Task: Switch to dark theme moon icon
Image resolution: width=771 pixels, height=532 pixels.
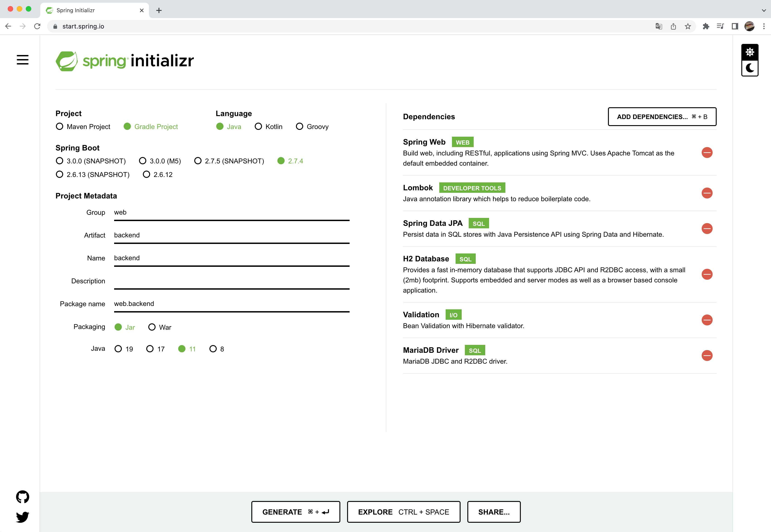Action: click(x=750, y=68)
